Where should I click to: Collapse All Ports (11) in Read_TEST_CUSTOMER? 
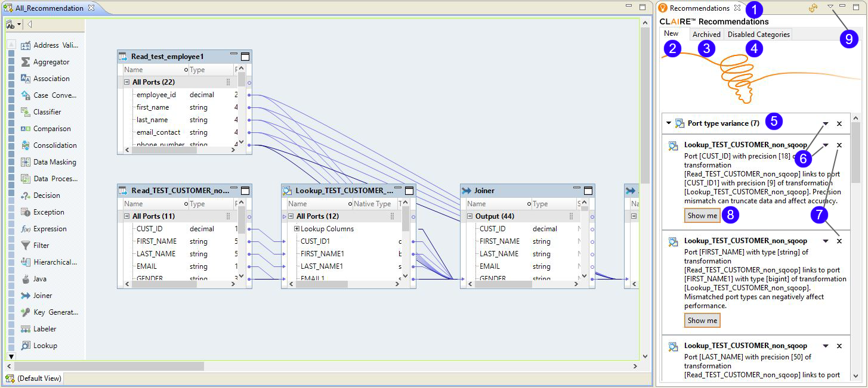tap(126, 216)
